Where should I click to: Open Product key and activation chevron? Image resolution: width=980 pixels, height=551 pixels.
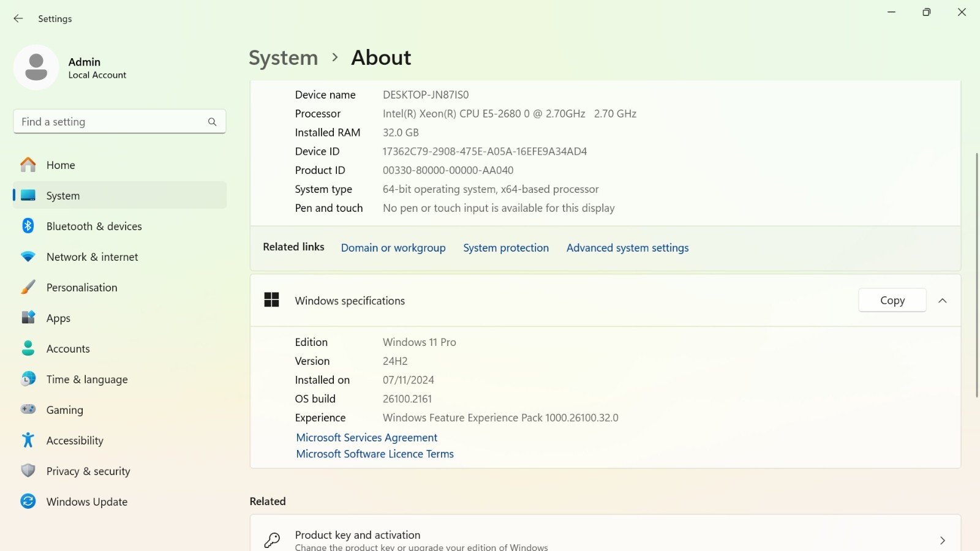pyautogui.click(x=943, y=541)
